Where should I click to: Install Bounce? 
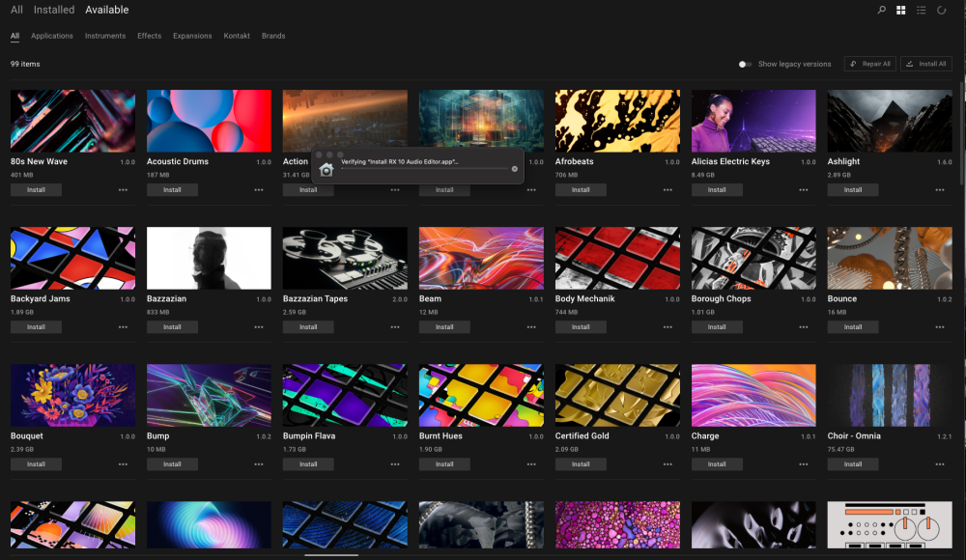pos(853,327)
